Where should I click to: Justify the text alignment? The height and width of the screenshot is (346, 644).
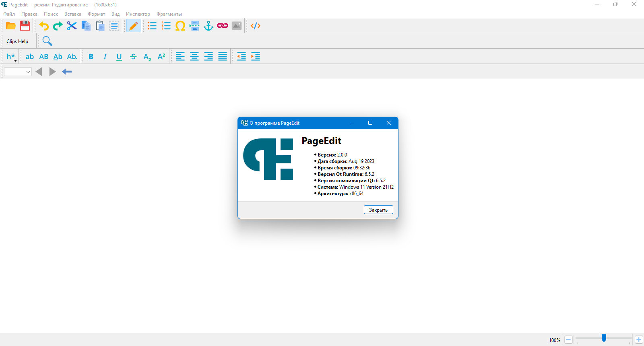click(223, 57)
